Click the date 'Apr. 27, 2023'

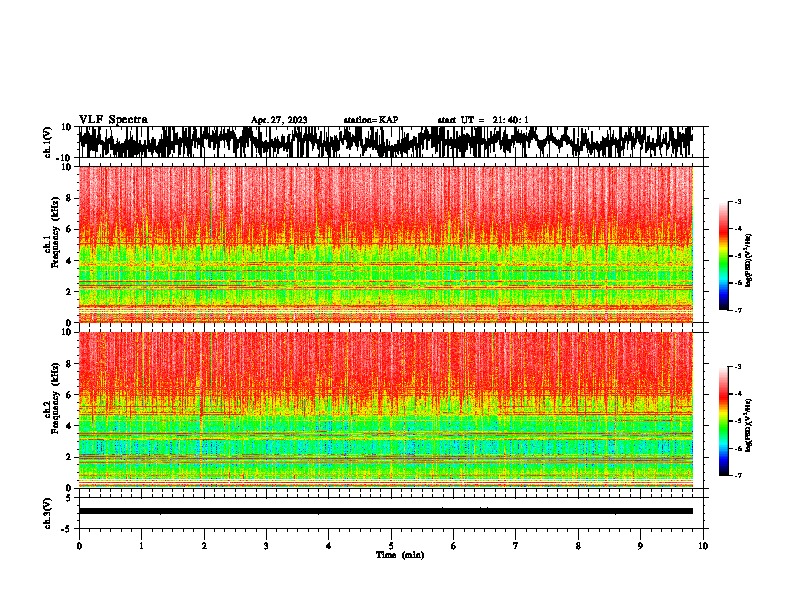coord(279,120)
